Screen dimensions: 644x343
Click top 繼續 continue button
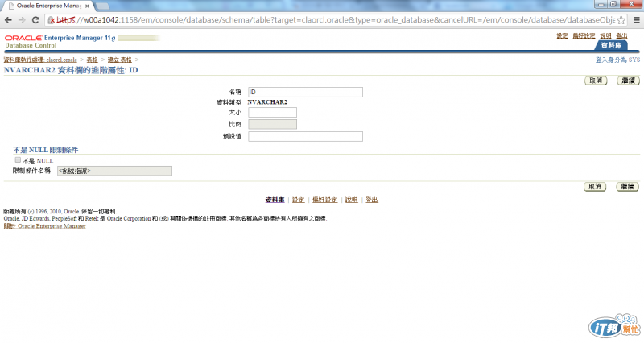(x=628, y=81)
